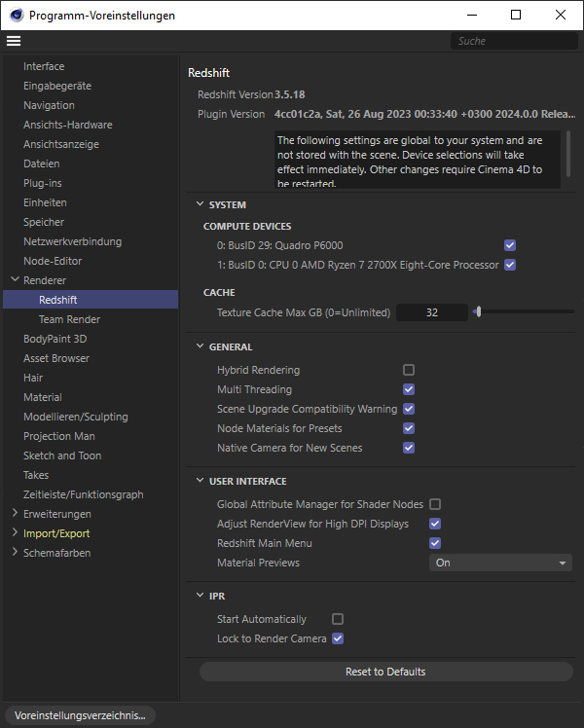Click the Cinema 4D title bar icon
584x728 pixels.
coord(14,15)
